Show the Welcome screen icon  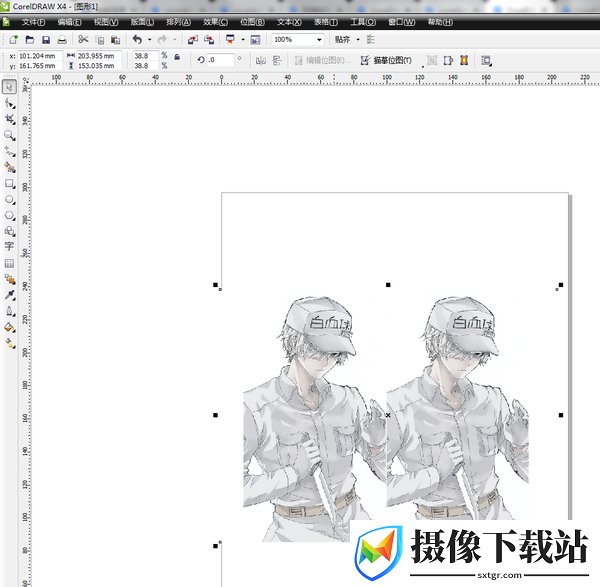click(255, 39)
